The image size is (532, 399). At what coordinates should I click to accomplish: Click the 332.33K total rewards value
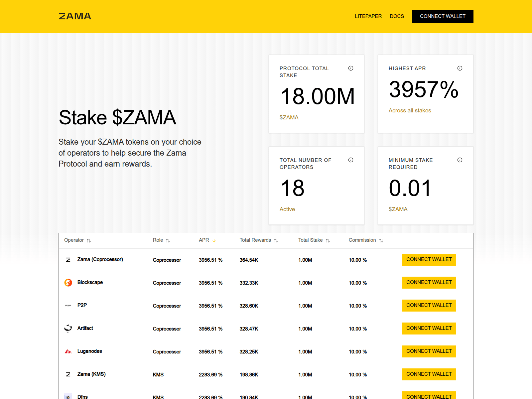coord(249,283)
